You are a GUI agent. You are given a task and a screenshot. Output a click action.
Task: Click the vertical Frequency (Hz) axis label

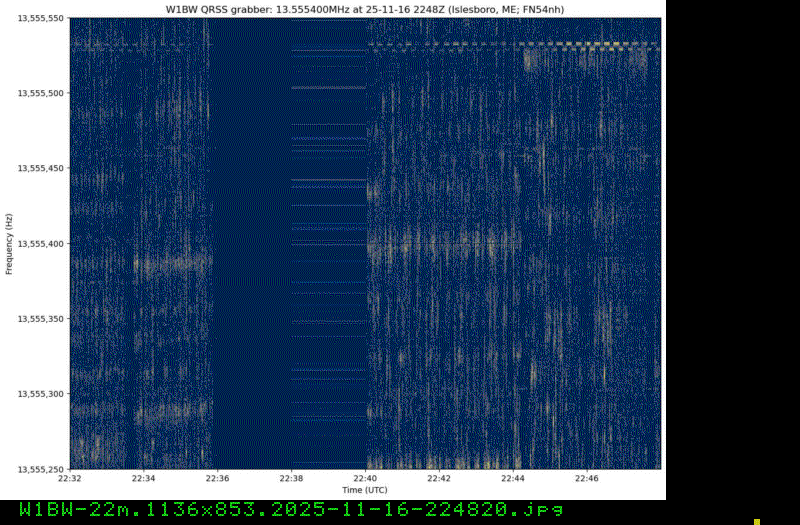pos(9,243)
